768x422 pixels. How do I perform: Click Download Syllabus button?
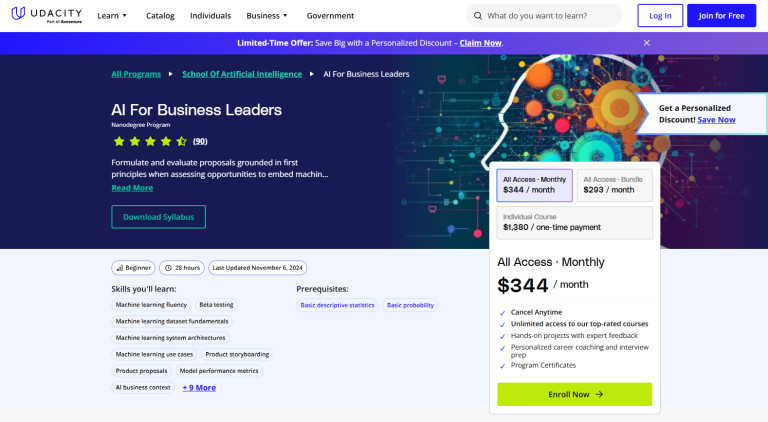pos(159,217)
